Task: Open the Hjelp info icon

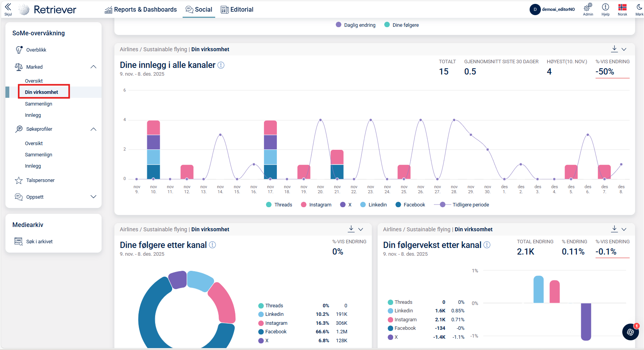Action: [605, 7]
